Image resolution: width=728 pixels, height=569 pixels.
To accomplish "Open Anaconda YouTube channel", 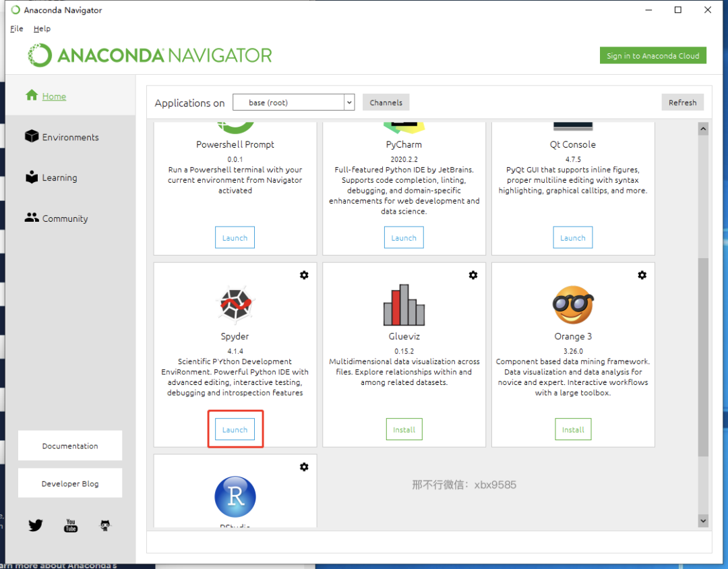I will pyautogui.click(x=71, y=525).
